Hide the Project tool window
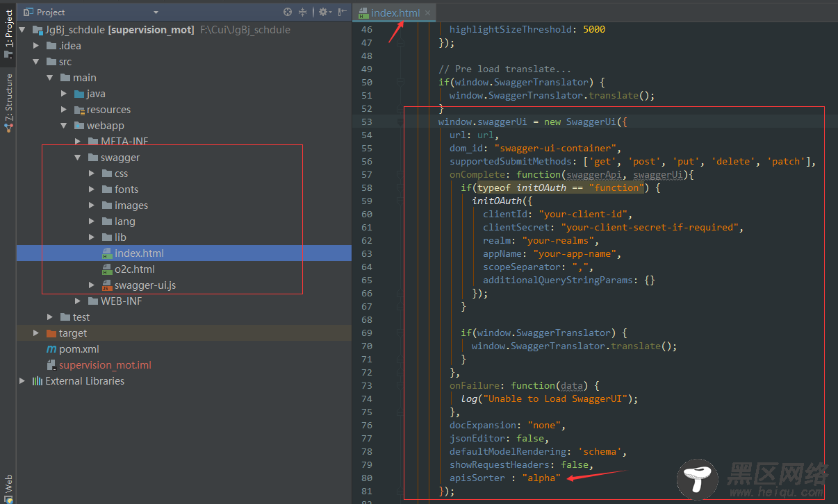Viewport: 838px width, 504px height. pos(341,12)
